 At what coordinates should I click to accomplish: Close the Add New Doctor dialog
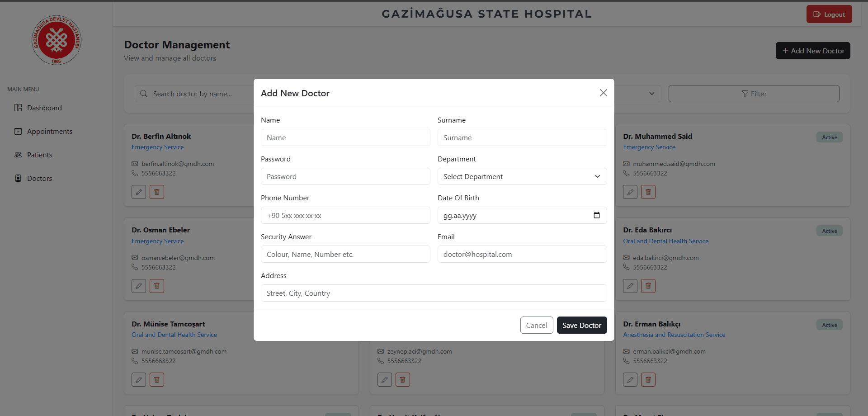tap(603, 93)
